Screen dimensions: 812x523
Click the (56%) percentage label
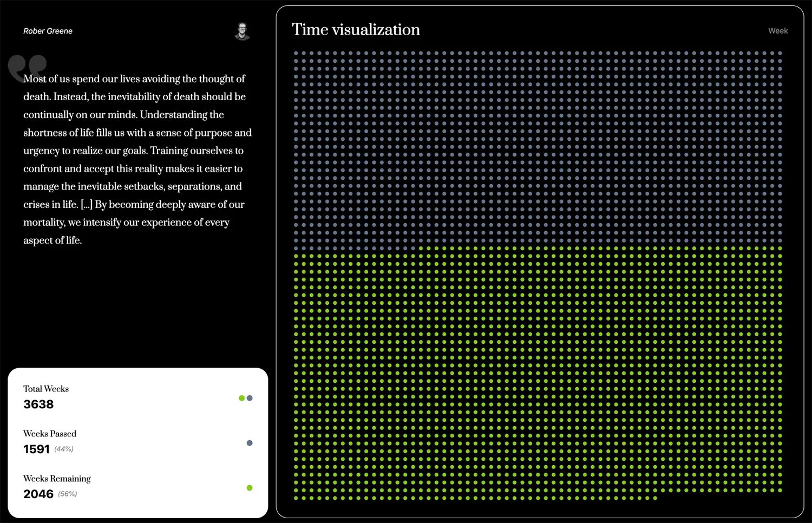tap(68, 494)
